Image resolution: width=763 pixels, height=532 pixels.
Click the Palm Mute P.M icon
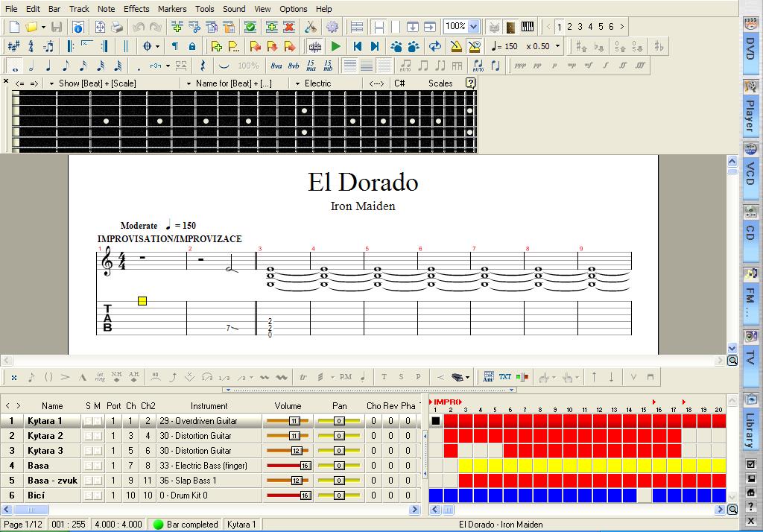(346, 377)
